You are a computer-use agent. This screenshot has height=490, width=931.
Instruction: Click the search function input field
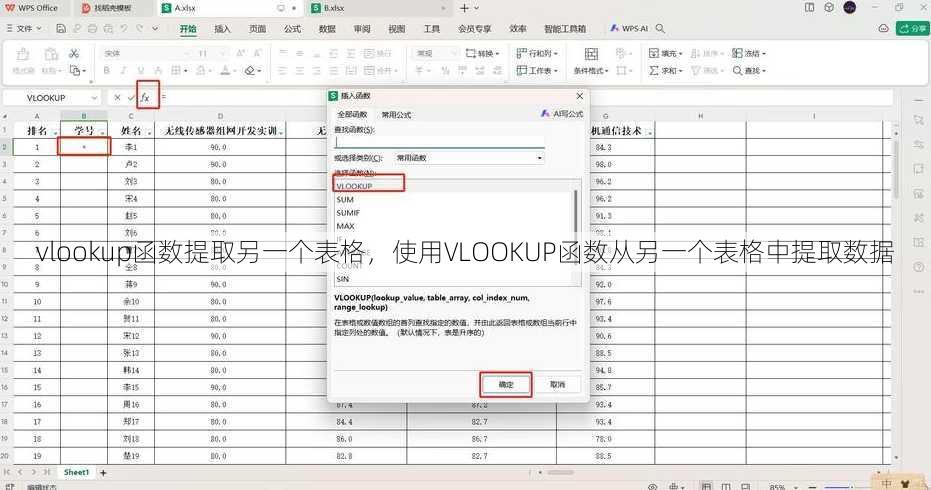(439, 142)
